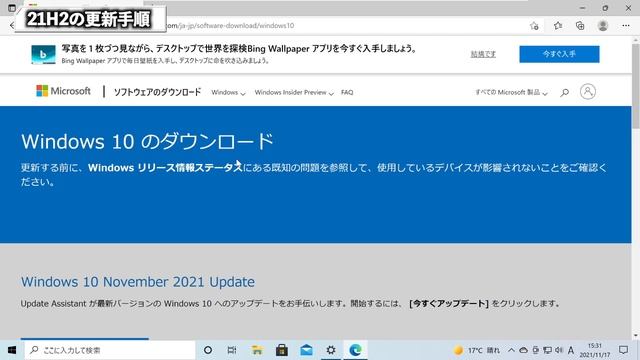Open Task View in taskbar
Viewport: 640px width, 360px height.
coord(232,350)
